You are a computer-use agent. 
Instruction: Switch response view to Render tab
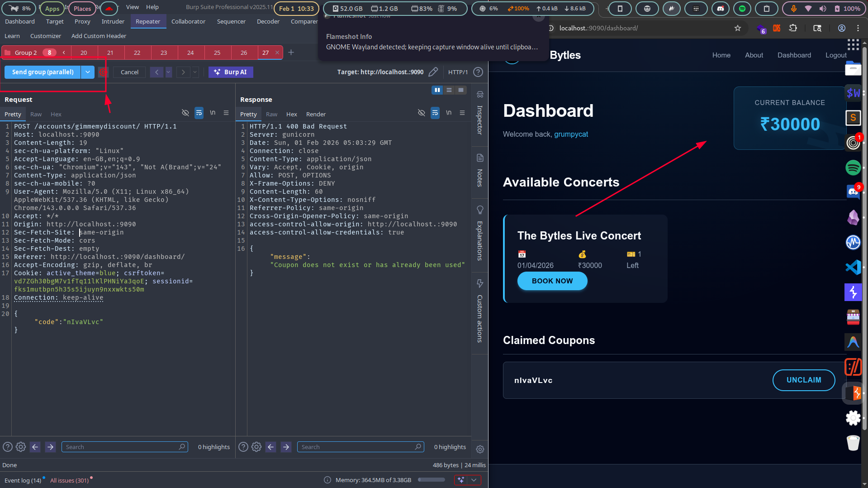[x=316, y=114]
